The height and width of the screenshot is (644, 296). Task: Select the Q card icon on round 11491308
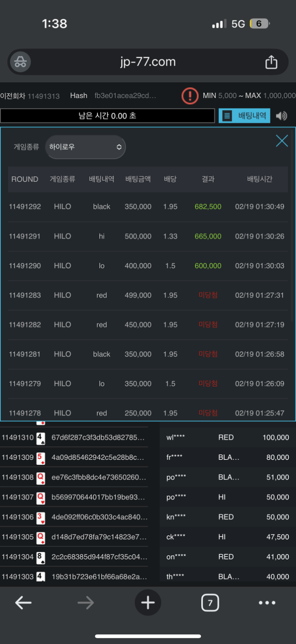(x=41, y=477)
